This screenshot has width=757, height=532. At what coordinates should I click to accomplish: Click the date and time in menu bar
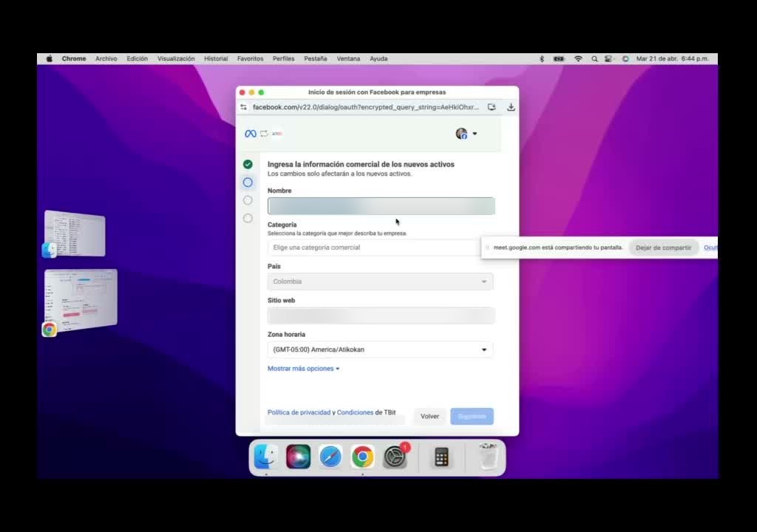[x=673, y=58]
